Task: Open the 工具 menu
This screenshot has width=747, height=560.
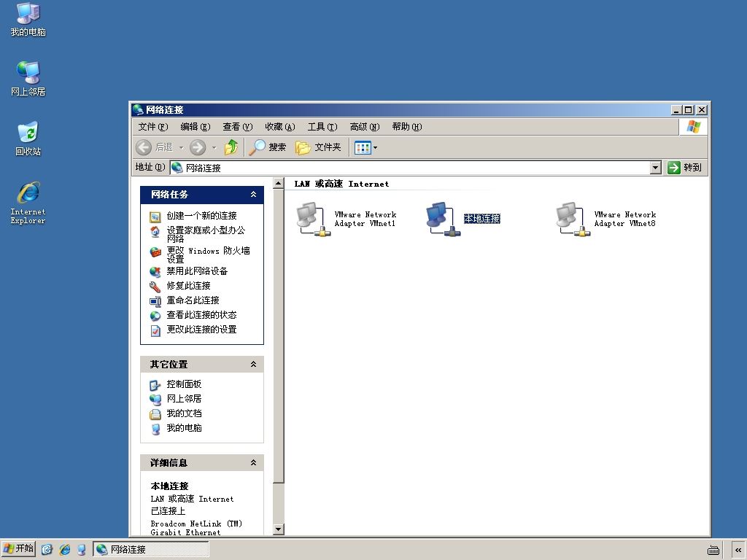Action: (322, 127)
